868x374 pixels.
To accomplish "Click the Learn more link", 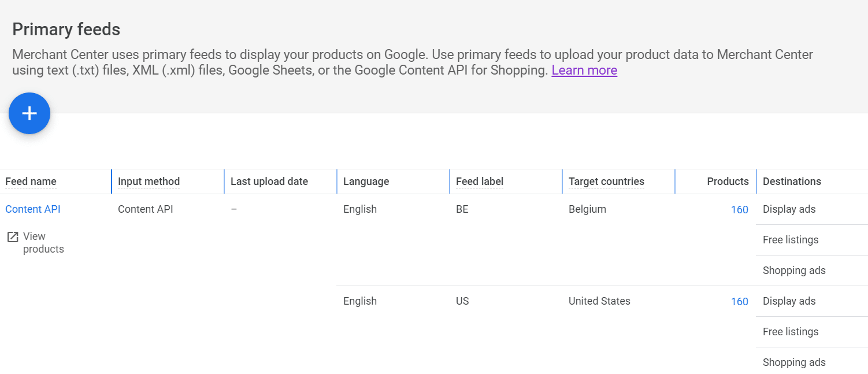I will pyautogui.click(x=584, y=70).
